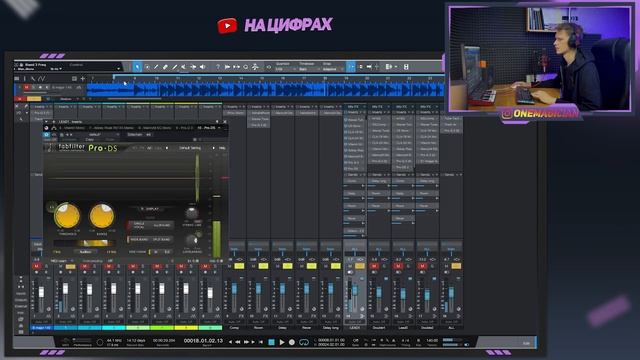Select the Split tool

pos(156,67)
